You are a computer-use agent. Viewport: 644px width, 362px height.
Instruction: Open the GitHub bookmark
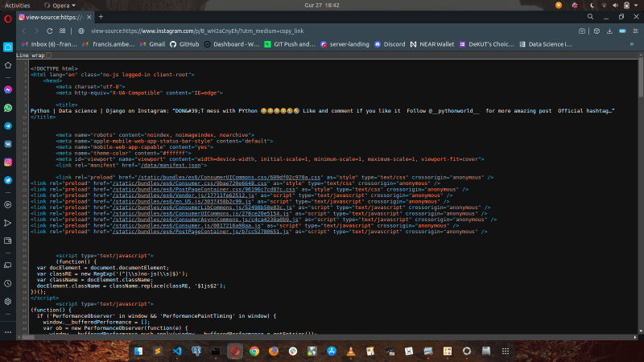(184, 44)
